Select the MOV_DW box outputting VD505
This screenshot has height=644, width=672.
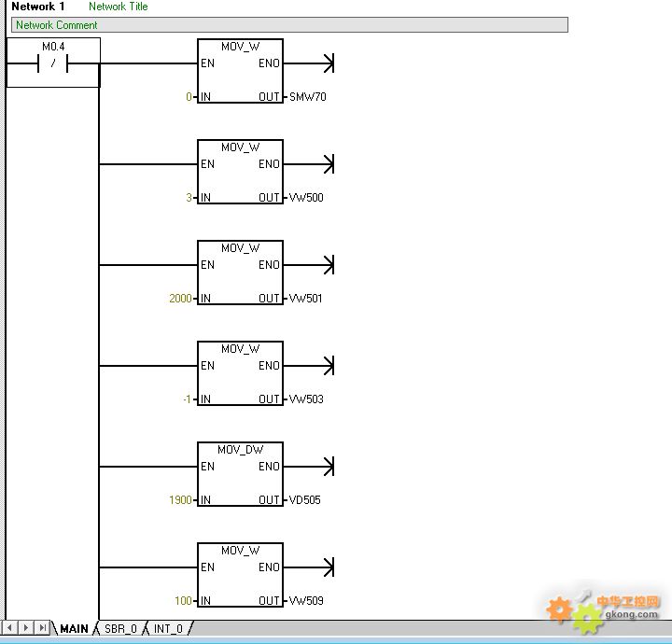(x=240, y=474)
